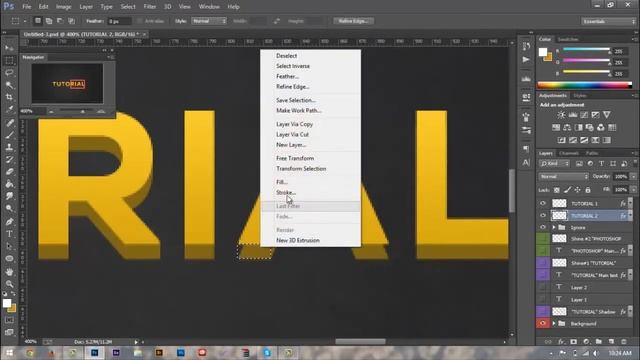Select the Horizontal Type tool

coord(9,234)
